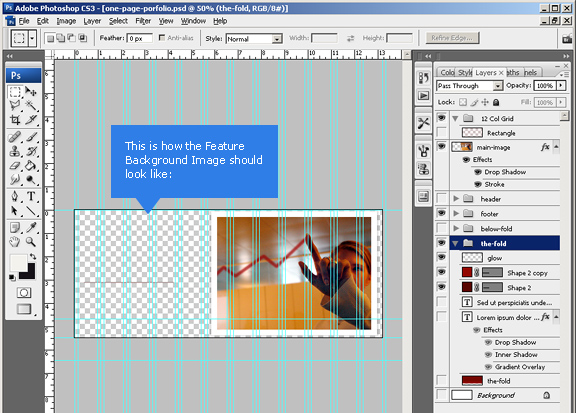Open the Layer menu
The height and width of the screenshot is (413, 576).
(x=92, y=21)
